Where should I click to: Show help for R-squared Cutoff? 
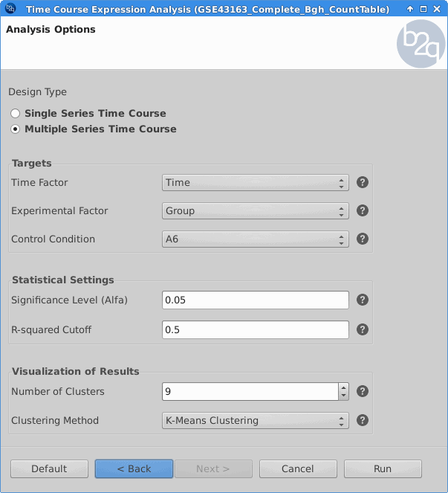point(363,329)
